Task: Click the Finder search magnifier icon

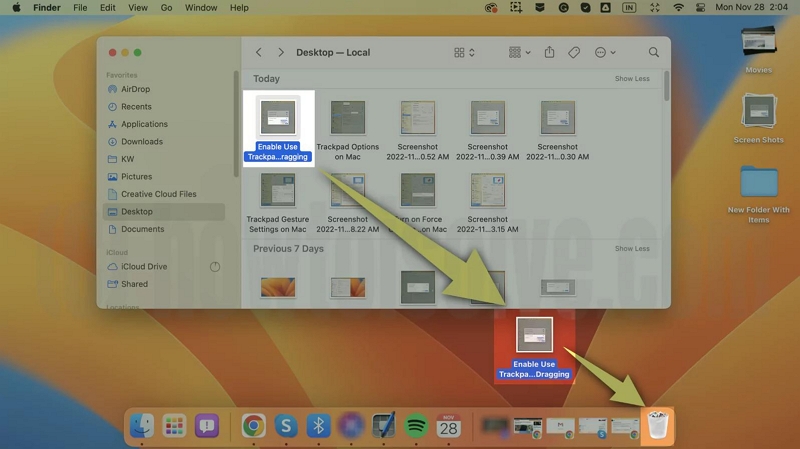Action: 654,52
